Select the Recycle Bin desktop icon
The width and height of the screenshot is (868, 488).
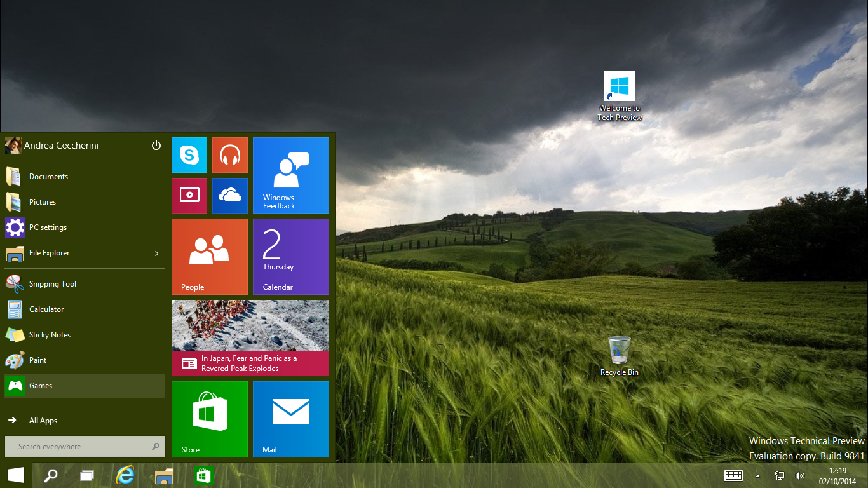(x=620, y=356)
